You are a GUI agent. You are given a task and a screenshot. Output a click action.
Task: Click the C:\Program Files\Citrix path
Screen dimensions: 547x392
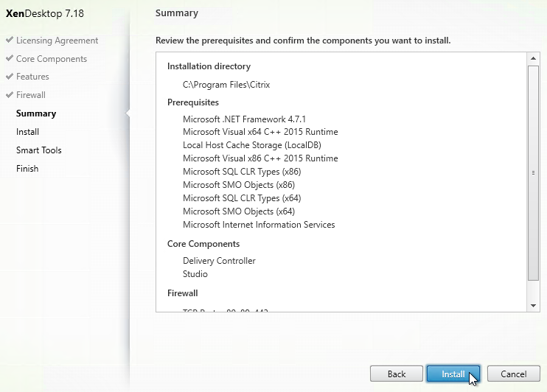[x=226, y=85]
